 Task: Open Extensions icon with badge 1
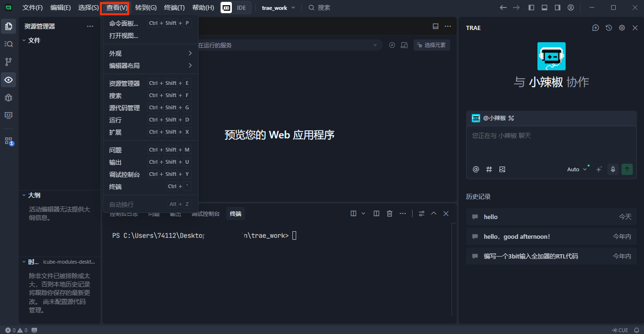tap(8, 141)
